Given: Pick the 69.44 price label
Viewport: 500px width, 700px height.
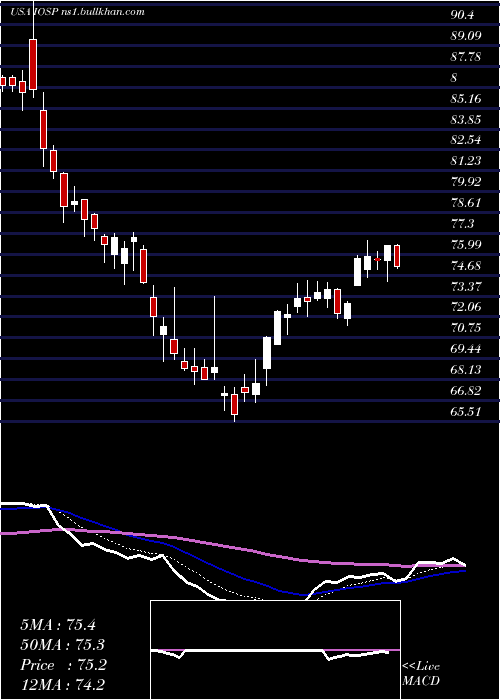Looking at the screenshot, I should pyautogui.click(x=466, y=349).
